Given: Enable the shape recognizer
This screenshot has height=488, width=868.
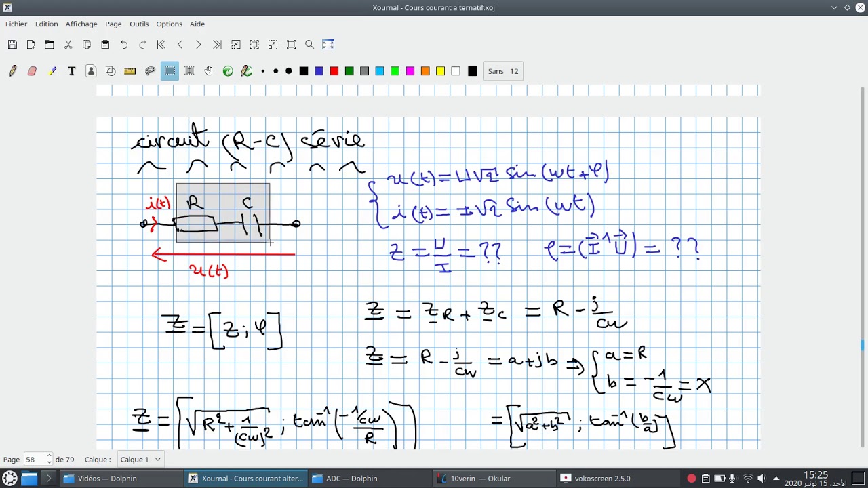Looking at the screenshot, I should tap(111, 71).
